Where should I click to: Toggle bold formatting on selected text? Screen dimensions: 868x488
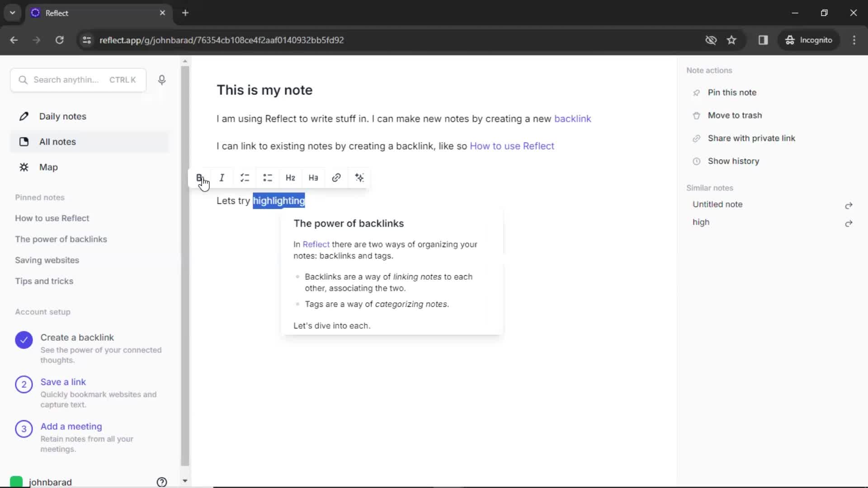point(200,177)
